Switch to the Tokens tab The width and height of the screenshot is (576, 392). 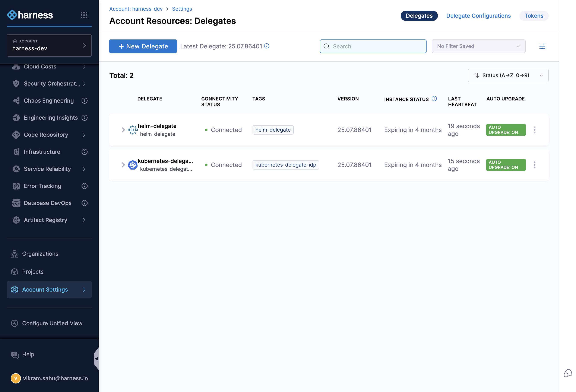pyautogui.click(x=534, y=16)
